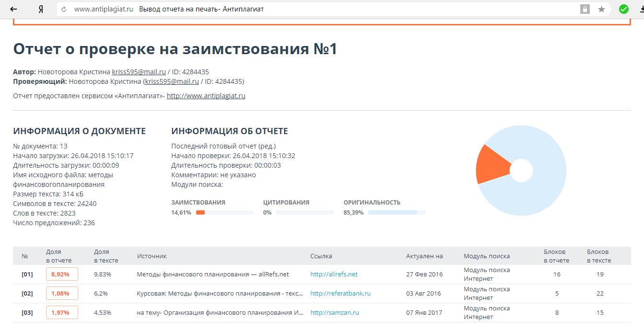The image size is (644, 332).
Task: Click the 1,97% share badge
Action: 62,313
